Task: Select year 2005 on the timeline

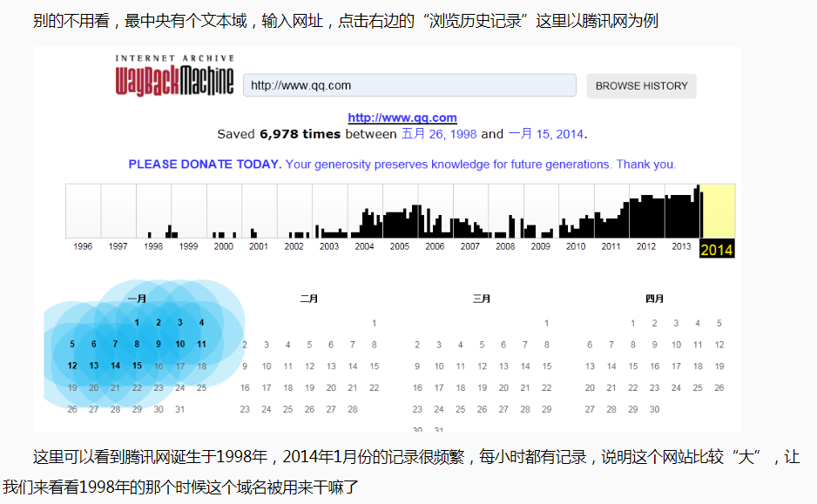Action: pos(400,246)
